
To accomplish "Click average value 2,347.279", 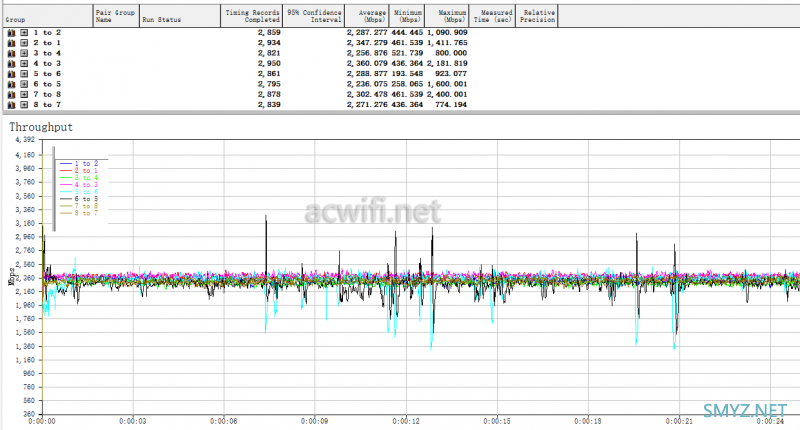I will (x=367, y=43).
